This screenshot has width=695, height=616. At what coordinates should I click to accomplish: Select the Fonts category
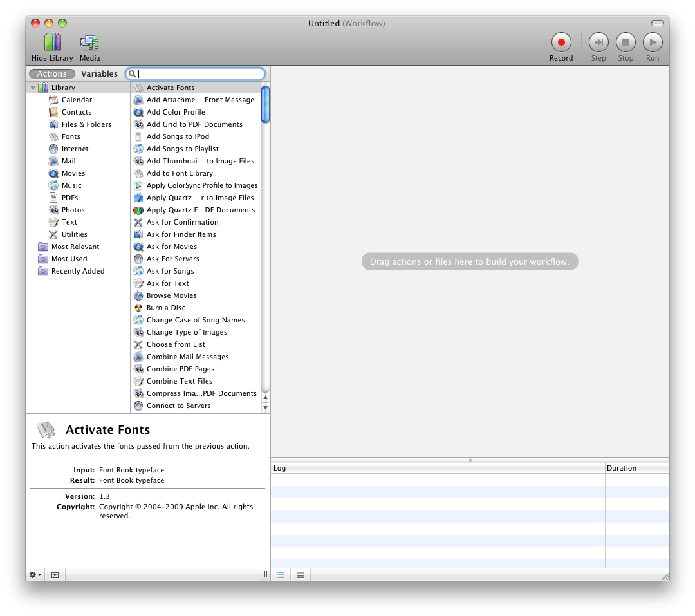pyautogui.click(x=71, y=136)
